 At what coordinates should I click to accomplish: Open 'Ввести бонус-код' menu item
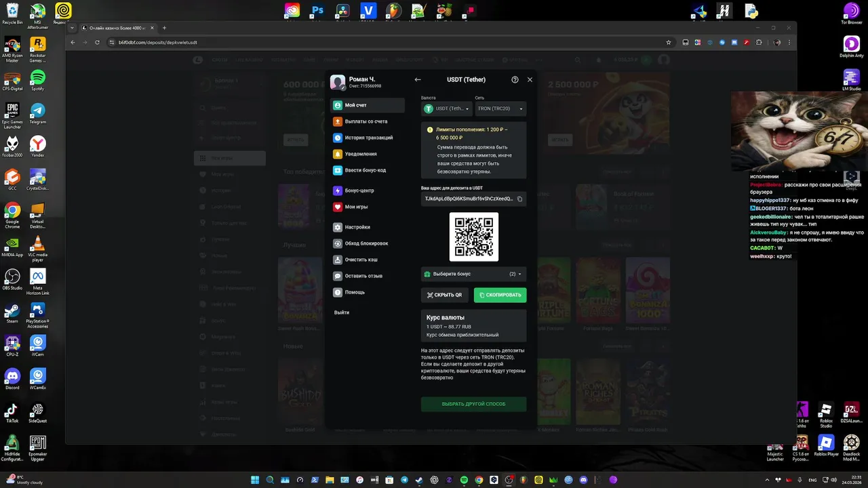tap(367, 170)
